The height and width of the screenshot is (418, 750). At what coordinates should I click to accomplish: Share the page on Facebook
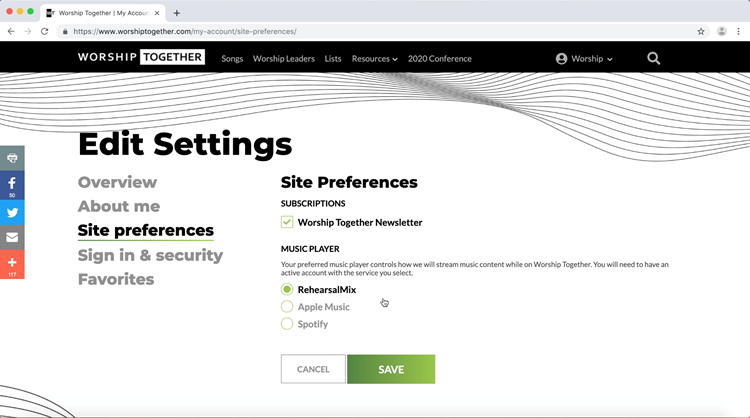(12, 184)
